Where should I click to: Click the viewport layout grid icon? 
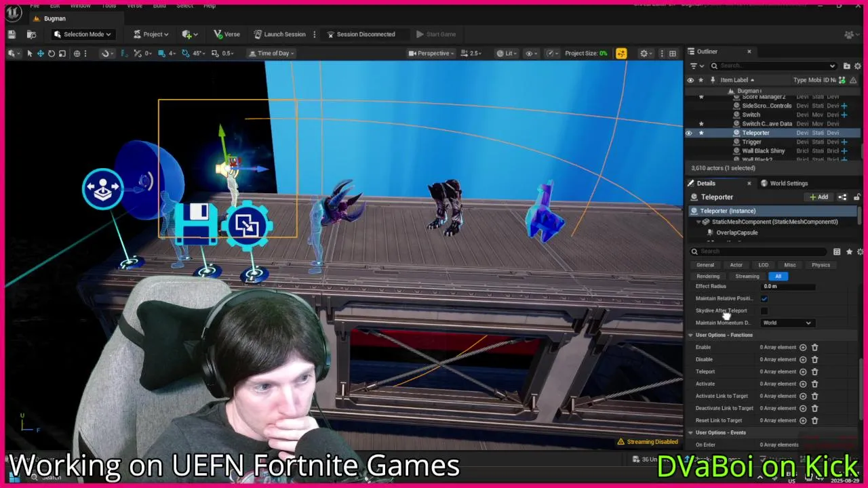[672, 53]
